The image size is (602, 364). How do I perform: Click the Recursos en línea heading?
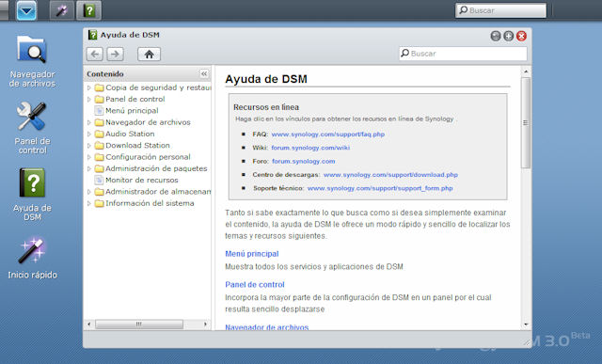point(266,107)
